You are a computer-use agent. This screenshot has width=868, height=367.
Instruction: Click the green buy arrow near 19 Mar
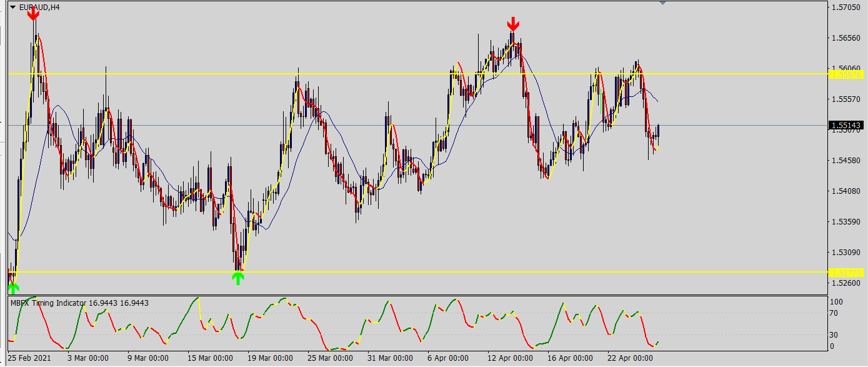coord(237,278)
